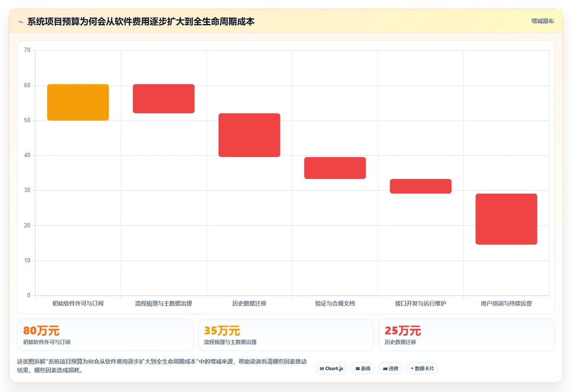Viewport: 572px width, 392px height.
Task: Click y-axis value 40
Action: [27, 155]
